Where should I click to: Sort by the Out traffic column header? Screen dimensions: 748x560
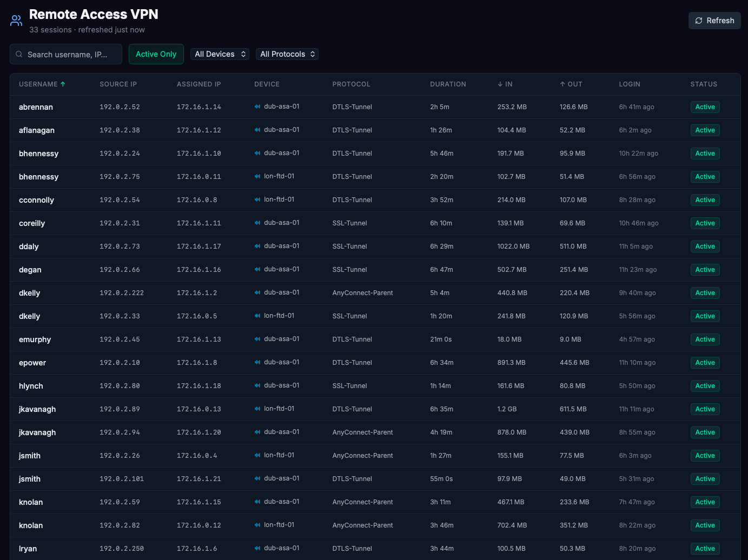click(571, 84)
